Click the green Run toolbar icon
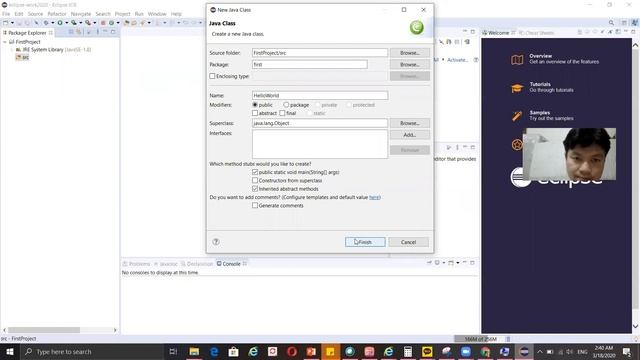 point(60,23)
